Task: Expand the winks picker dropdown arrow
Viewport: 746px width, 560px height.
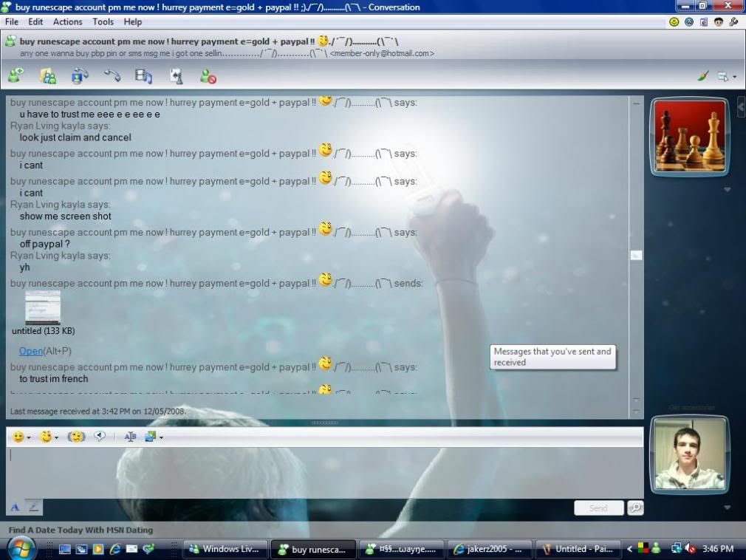Action: point(56,437)
